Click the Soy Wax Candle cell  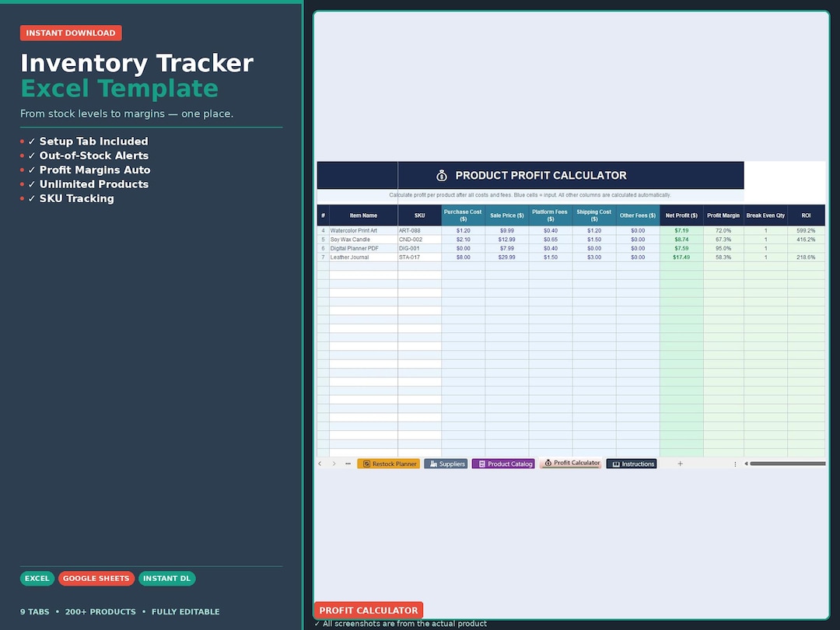363,240
